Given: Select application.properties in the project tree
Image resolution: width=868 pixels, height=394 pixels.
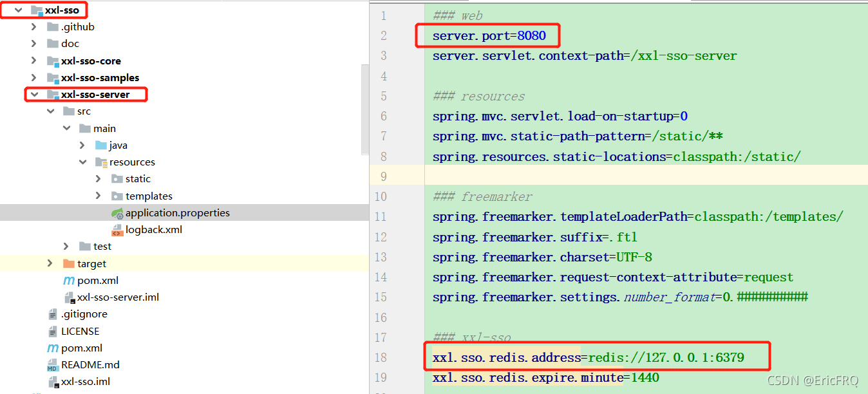Looking at the screenshot, I should tap(178, 213).
